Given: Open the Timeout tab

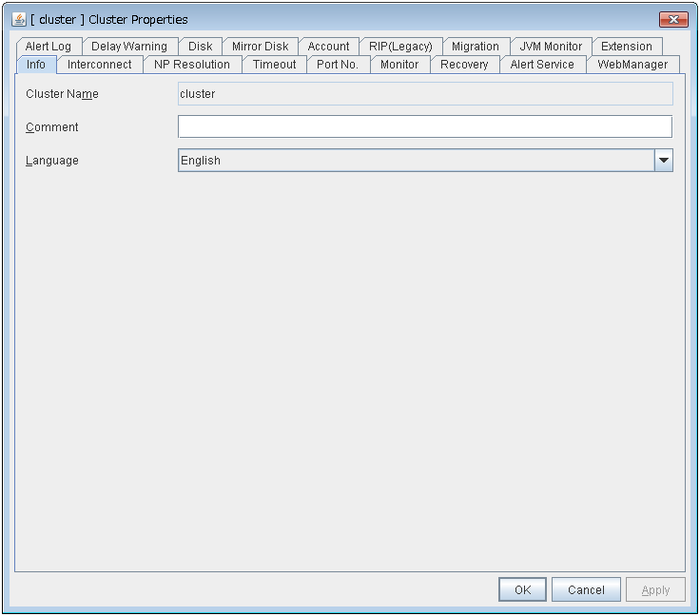Looking at the screenshot, I should (x=274, y=65).
